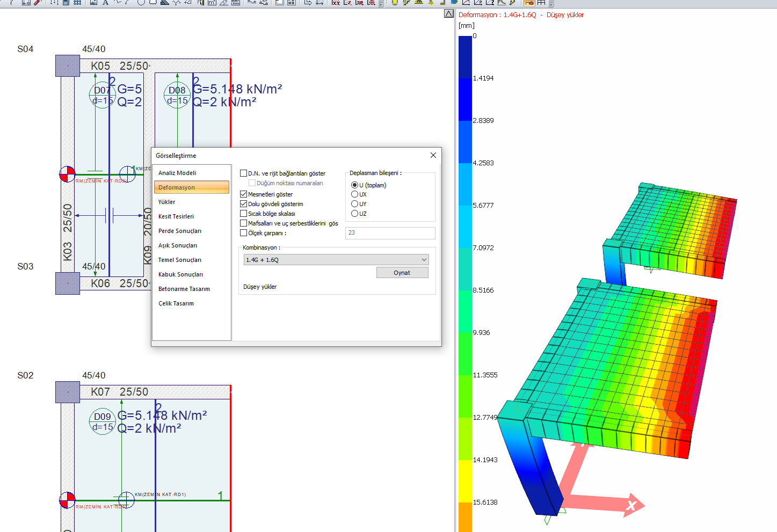Click the K07 25/50 beam label
Viewport: 777px width, 532px height.
[120, 392]
